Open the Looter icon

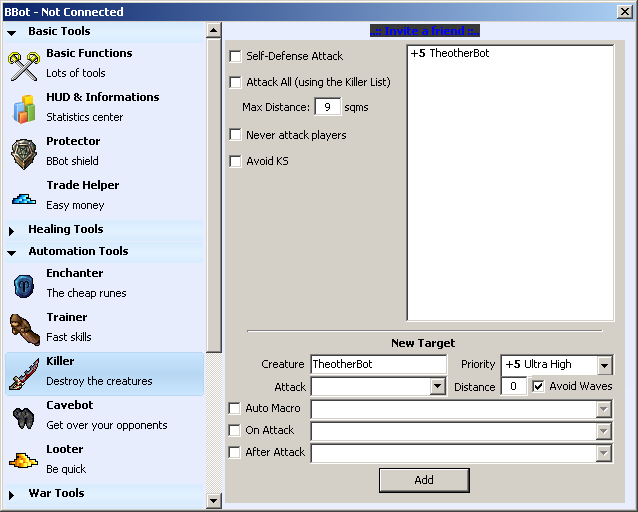point(24,460)
